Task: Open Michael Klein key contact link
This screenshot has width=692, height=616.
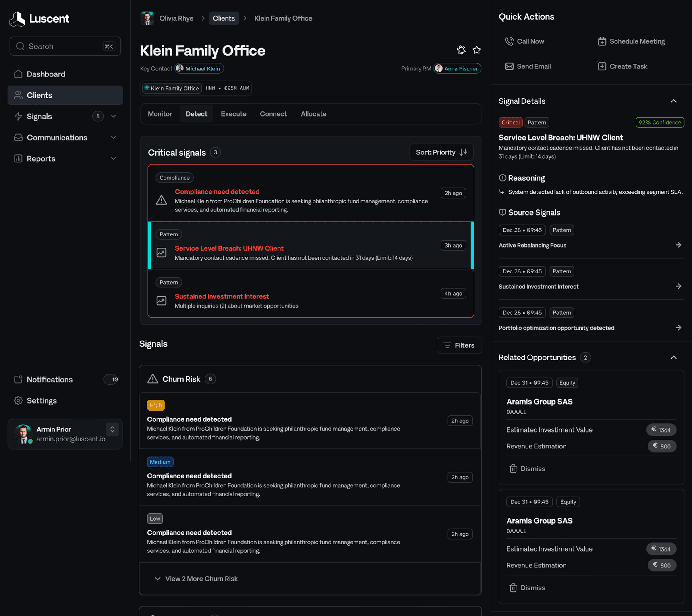Action: click(199, 69)
